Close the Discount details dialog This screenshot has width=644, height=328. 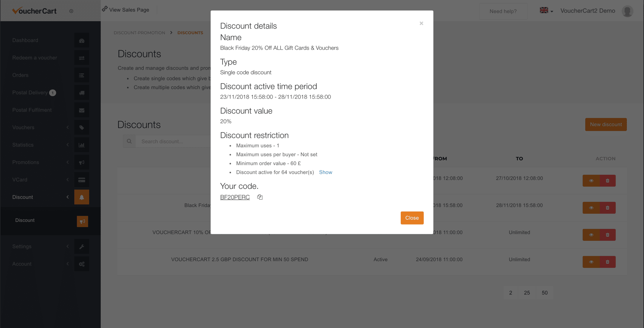[412, 218]
